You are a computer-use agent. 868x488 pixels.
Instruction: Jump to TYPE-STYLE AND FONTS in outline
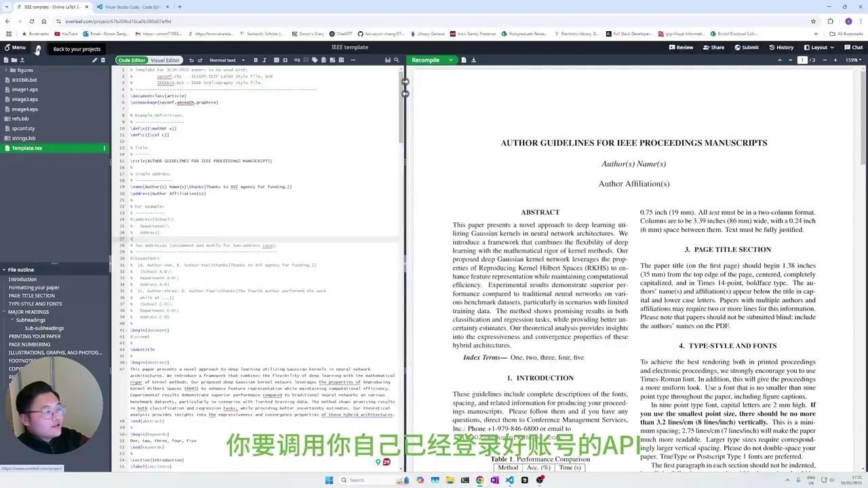35,304
